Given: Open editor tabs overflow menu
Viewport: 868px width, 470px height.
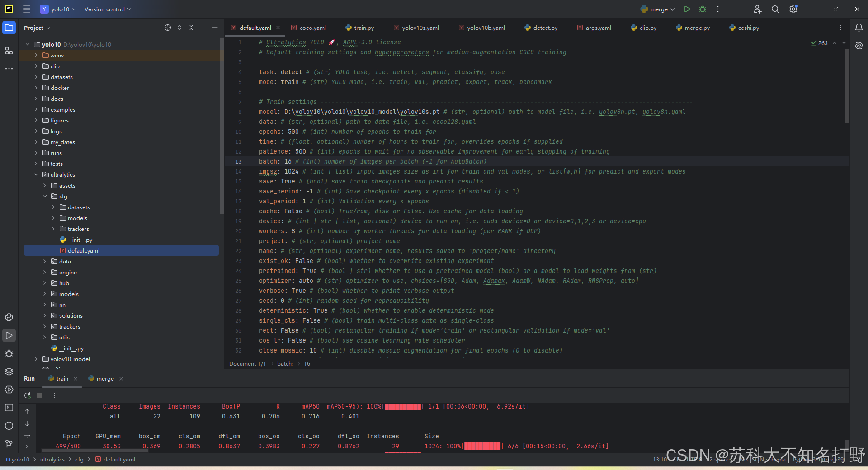Looking at the screenshot, I should coord(841,28).
